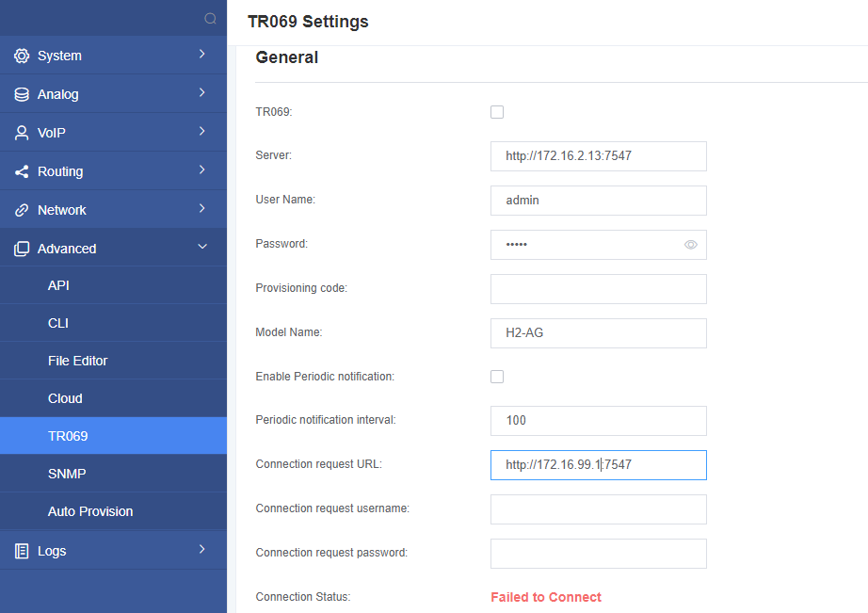The image size is (868, 613).
Task: Click the search magnifier icon in sidebar
Action: 210,19
